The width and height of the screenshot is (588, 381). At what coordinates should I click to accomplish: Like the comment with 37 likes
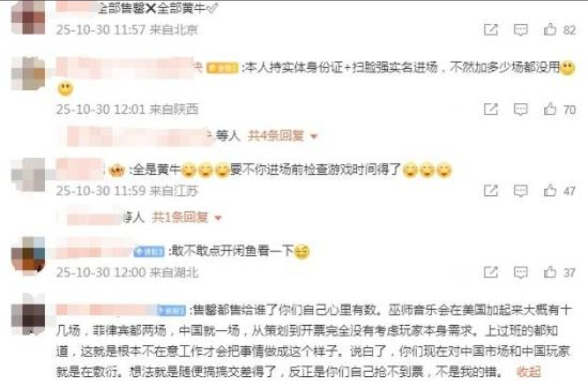coord(550,272)
